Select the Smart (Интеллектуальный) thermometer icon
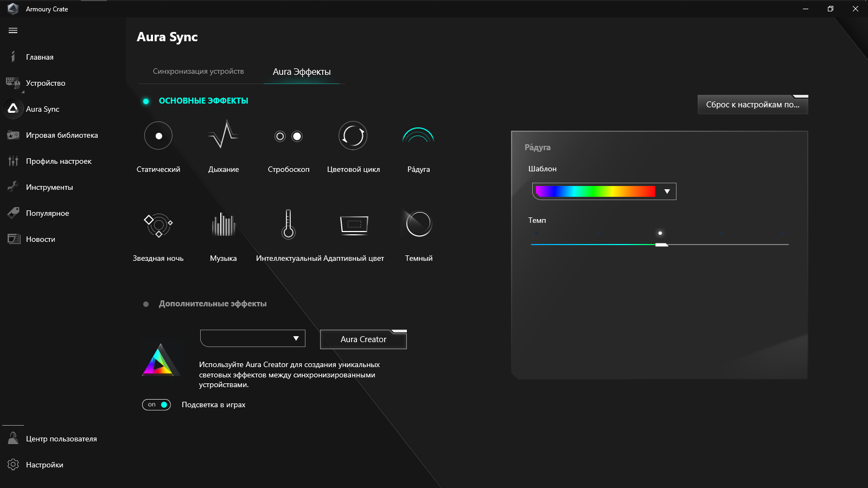This screenshot has height=488, width=868. pyautogui.click(x=289, y=224)
